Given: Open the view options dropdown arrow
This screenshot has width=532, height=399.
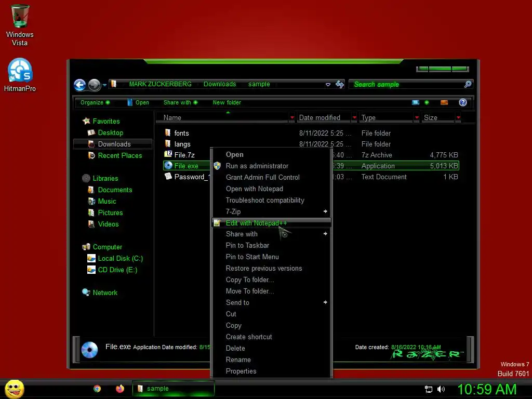Looking at the screenshot, I should (x=427, y=102).
